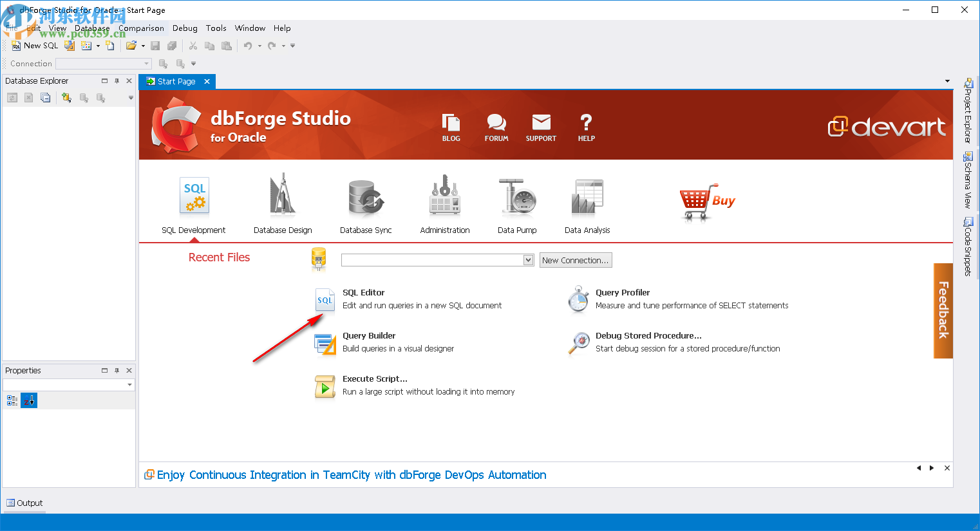Open the Properties object selector dropdown

click(128, 384)
